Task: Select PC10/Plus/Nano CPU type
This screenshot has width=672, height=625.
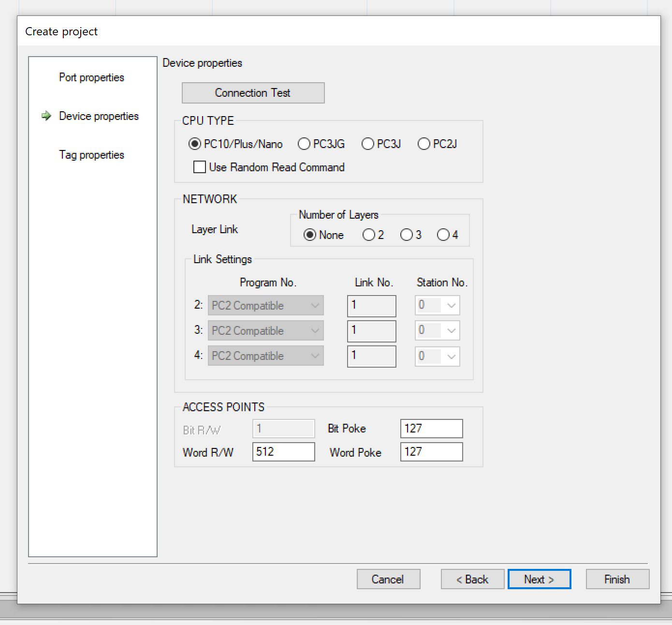Action: point(195,144)
